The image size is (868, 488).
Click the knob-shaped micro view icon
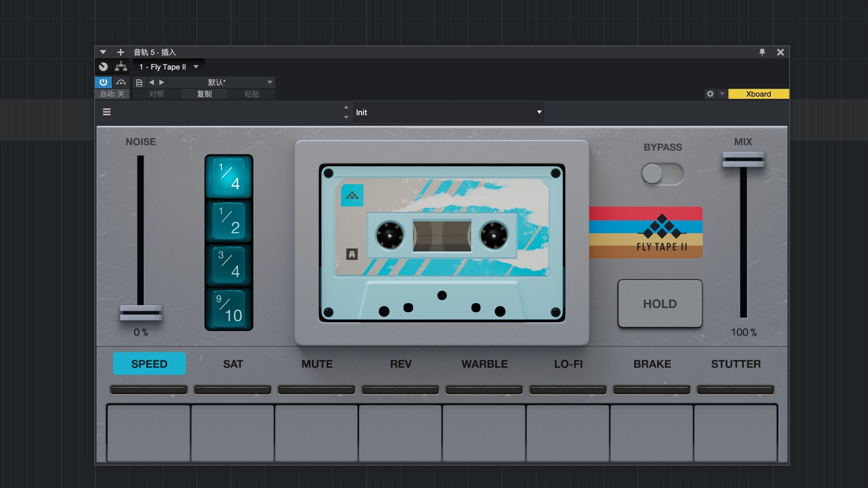(x=104, y=67)
